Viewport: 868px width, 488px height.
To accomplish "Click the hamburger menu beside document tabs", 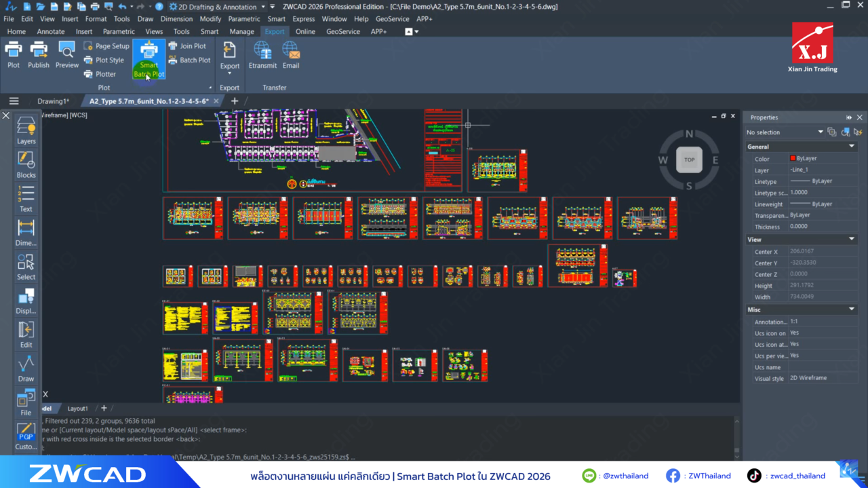I will coord(14,101).
